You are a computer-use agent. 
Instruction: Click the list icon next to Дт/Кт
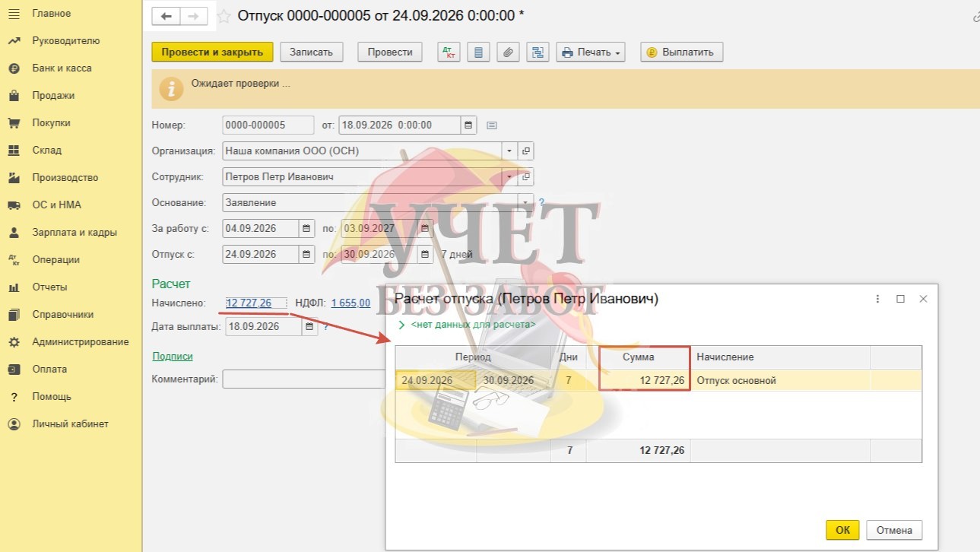(478, 52)
